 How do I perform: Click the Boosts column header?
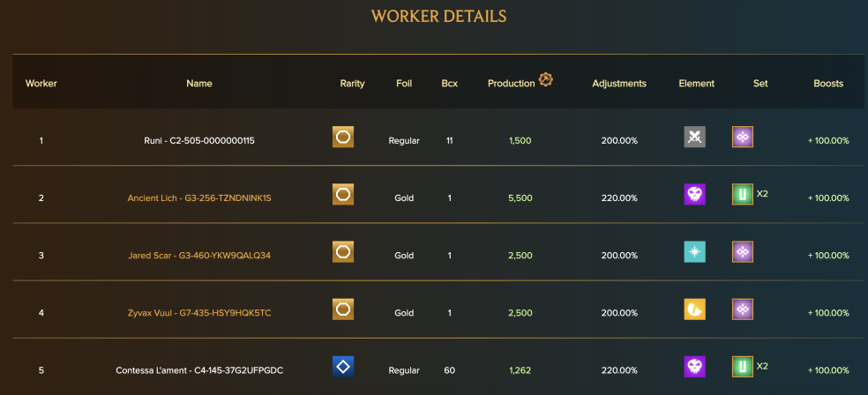828,84
